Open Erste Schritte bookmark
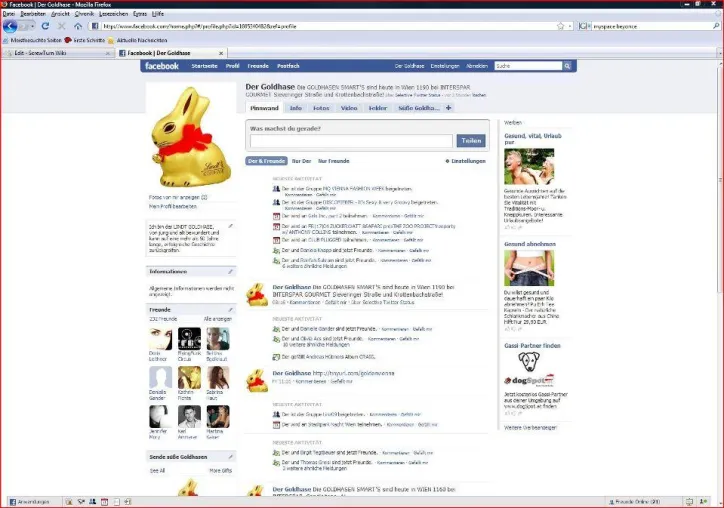The height and width of the screenshot is (508, 724). (x=85, y=40)
